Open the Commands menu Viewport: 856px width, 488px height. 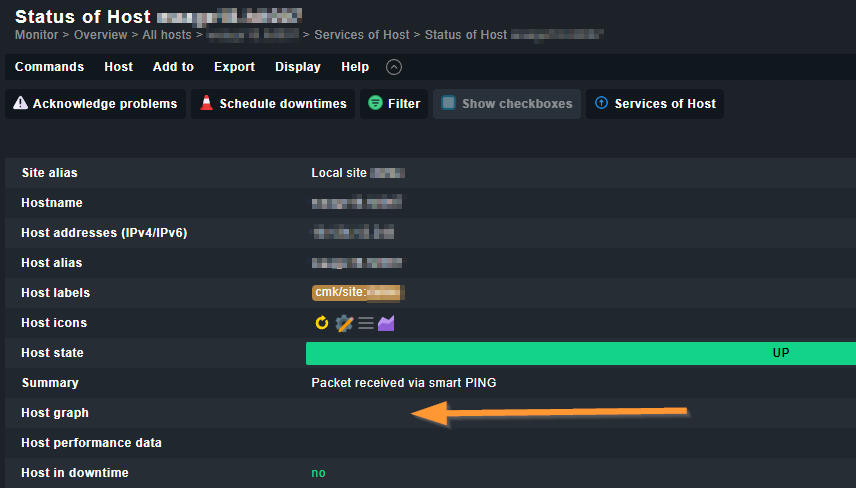point(49,67)
